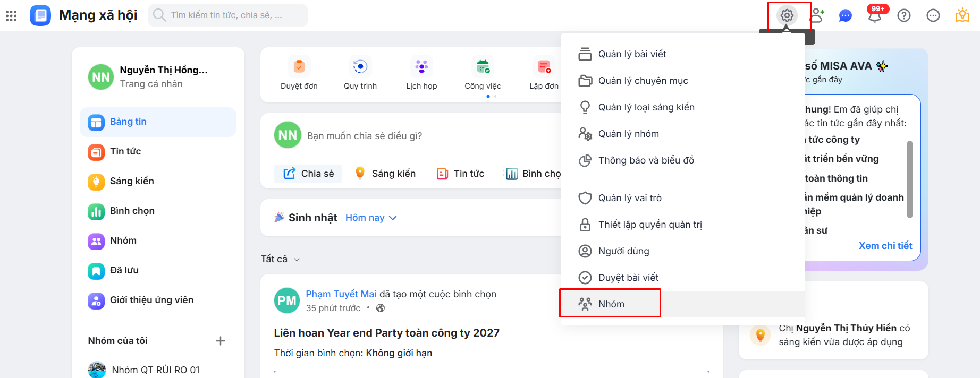Select Quản lý bài viết menu item
The image size is (980, 378).
coord(632,54)
